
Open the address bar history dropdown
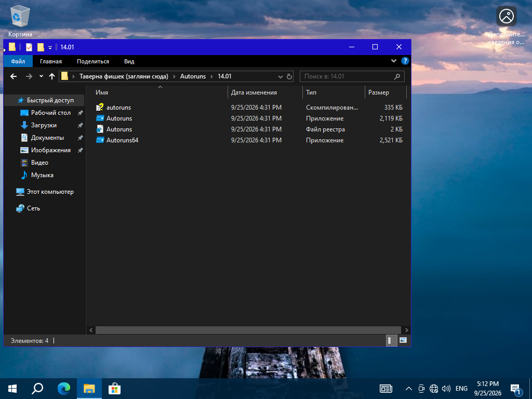[x=280, y=77]
